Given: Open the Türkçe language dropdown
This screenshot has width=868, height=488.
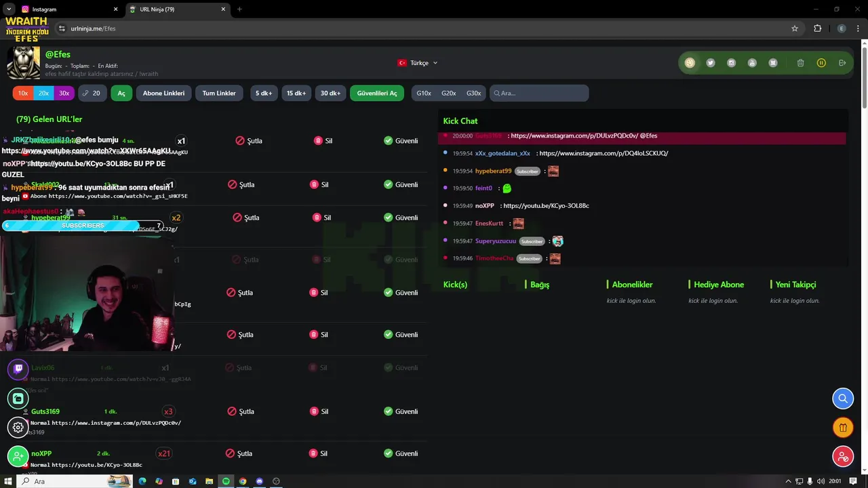Looking at the screenshot, I should pyautogui.click(x=418, y=63).
